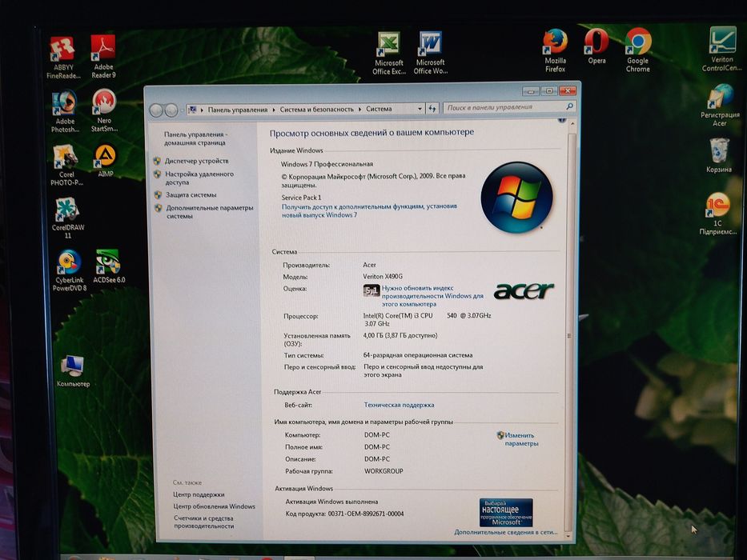Open Настройка удаленного доступа link
The image size is (747, 560).
pyautogui.click(x=199, y=178)
